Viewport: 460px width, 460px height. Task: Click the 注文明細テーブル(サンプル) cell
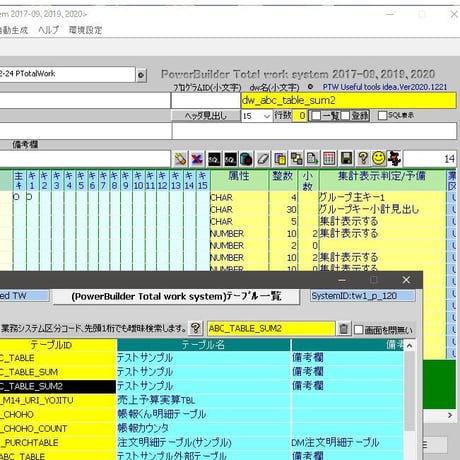click(203, 443)
